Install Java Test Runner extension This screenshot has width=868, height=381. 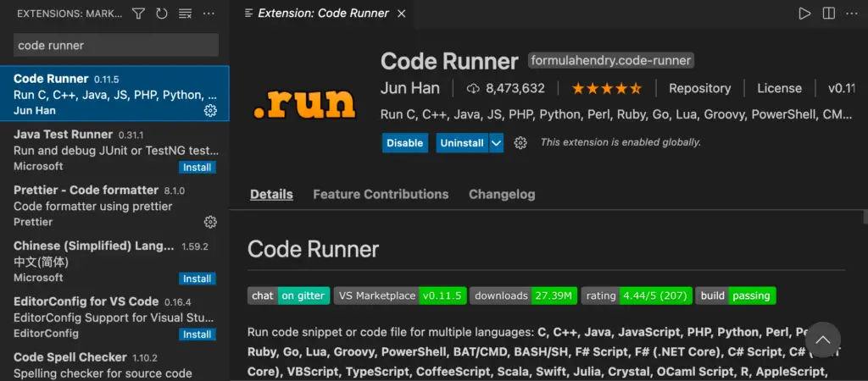[x=197, y=167]
